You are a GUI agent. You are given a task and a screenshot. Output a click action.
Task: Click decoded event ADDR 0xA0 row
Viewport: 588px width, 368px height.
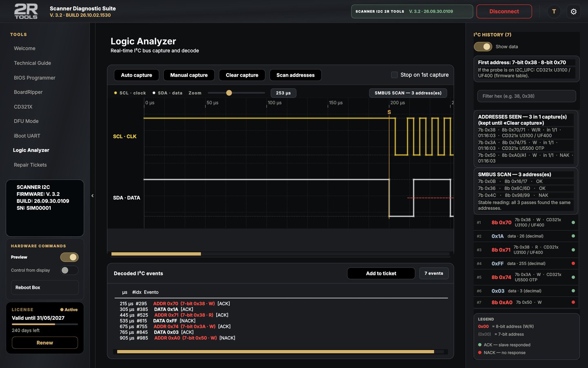(x=178, y=338)
